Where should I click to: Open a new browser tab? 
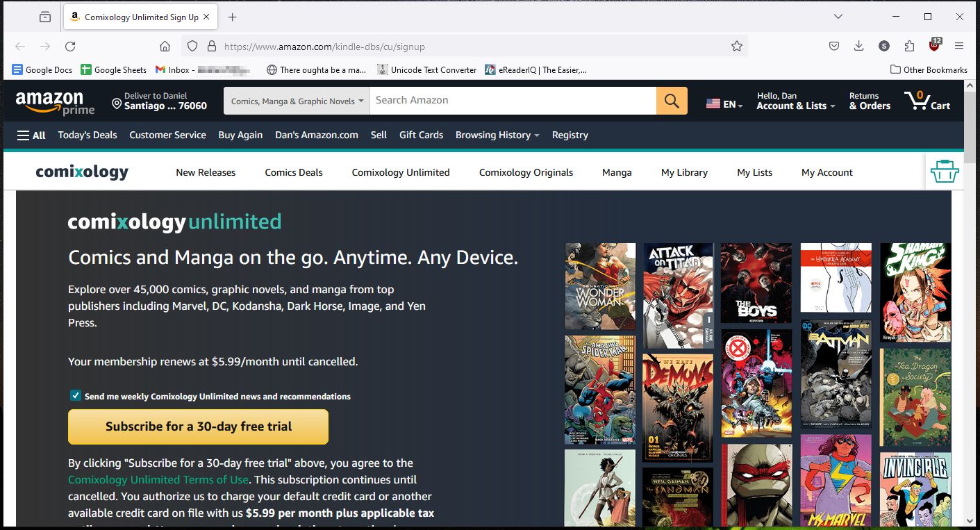(233, 17)
